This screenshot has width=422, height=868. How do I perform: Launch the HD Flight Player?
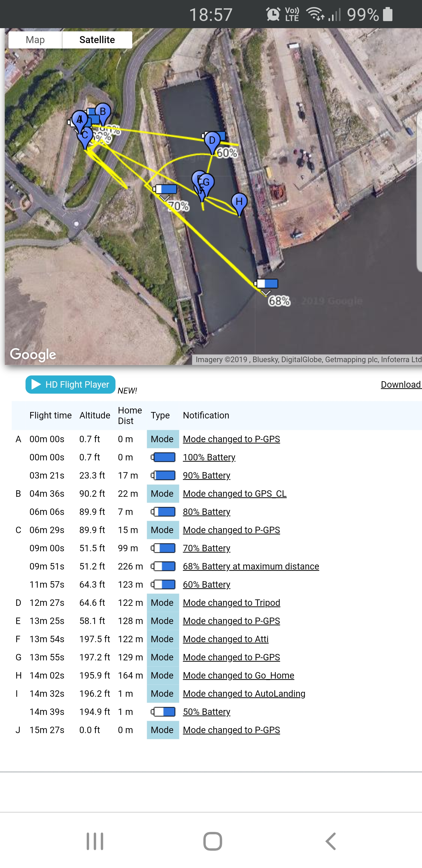[x=70, y=384]
